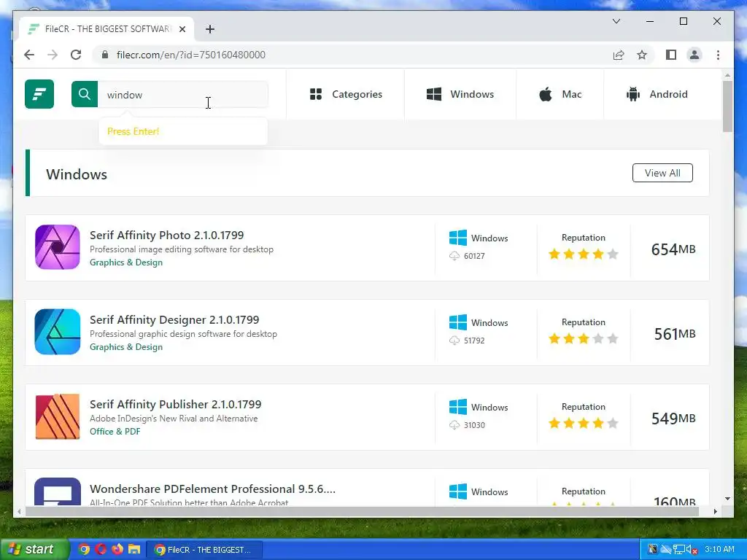
Task: Open the Categories menu
Action: click(346, 94)
